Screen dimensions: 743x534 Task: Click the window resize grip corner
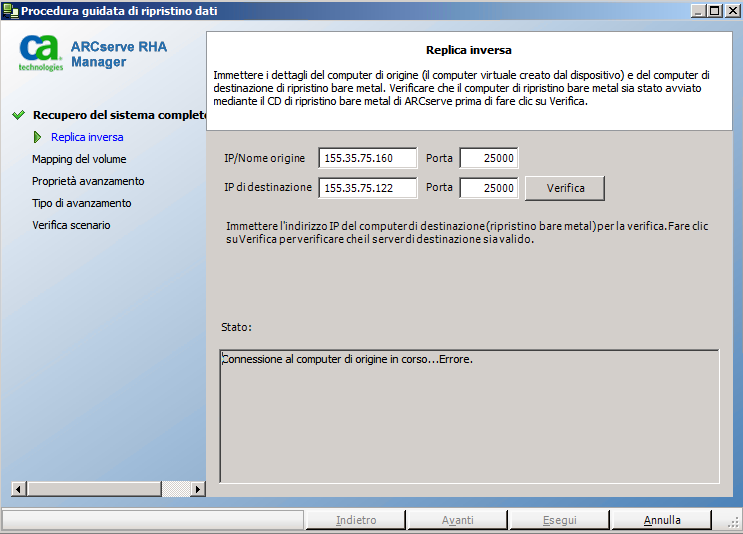(733, 521)
